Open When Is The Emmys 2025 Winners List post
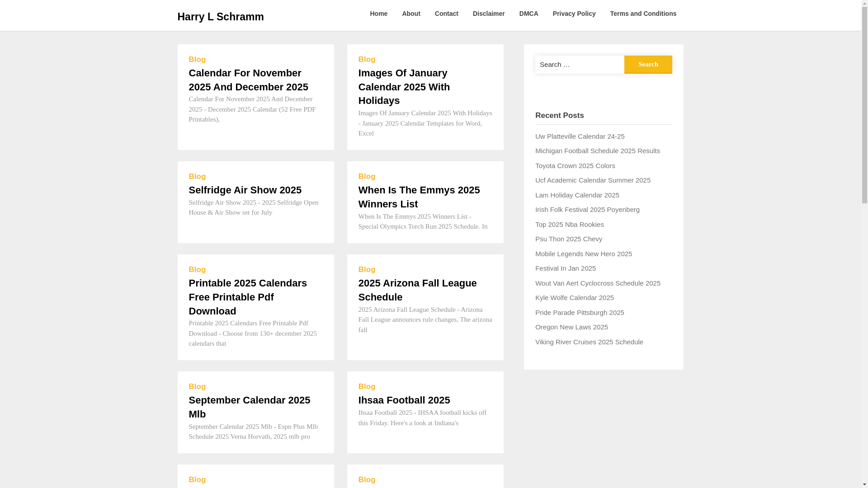This screenshot has height=488, width=868. (419, 197)
